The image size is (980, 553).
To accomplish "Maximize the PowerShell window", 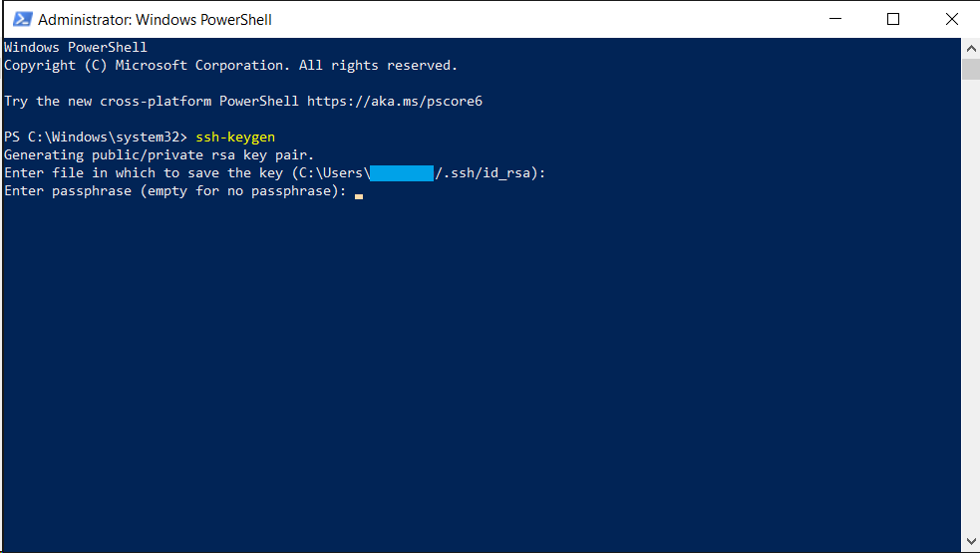I will coord(893,19).
